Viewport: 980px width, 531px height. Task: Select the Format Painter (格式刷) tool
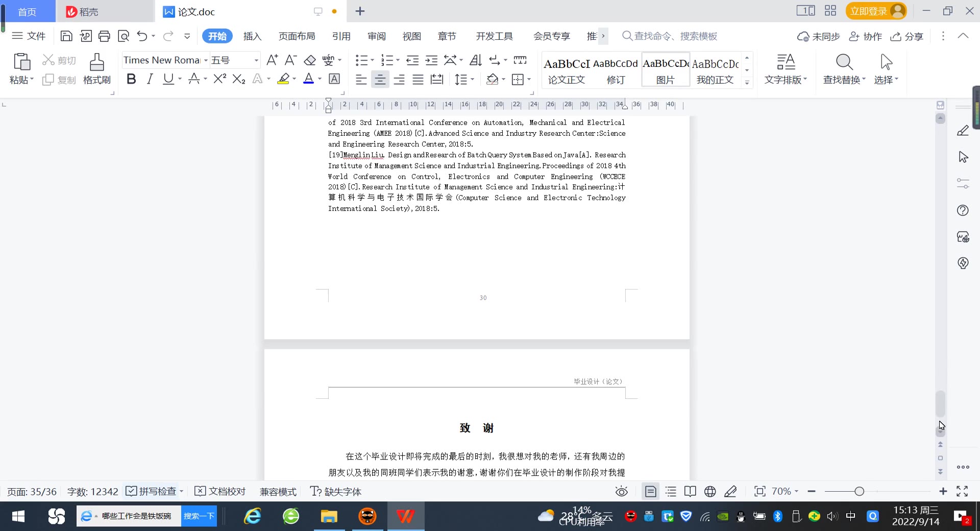tap(96, 69)
